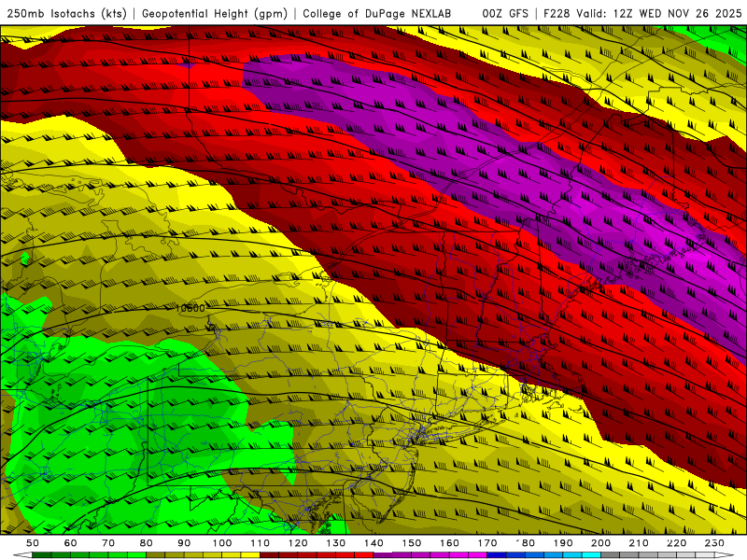
Task: Click the "F228" forecast hour label
Action: tap(557, 13)
